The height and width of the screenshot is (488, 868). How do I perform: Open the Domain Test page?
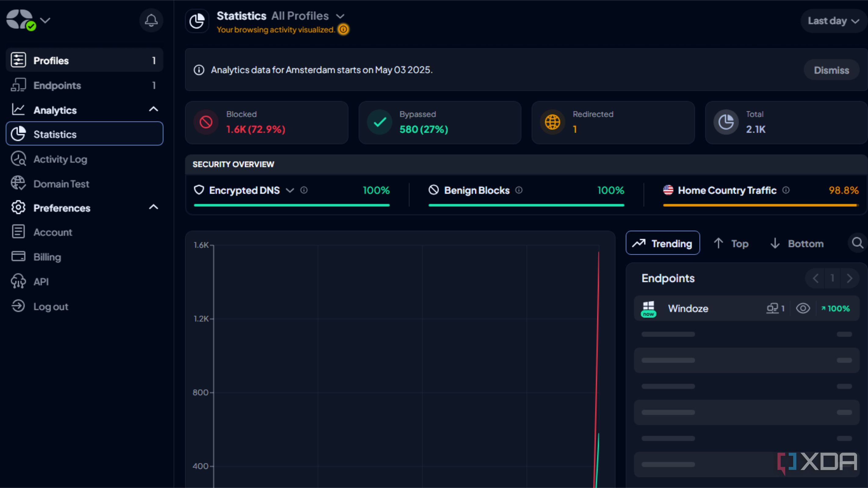coord(84,184)
